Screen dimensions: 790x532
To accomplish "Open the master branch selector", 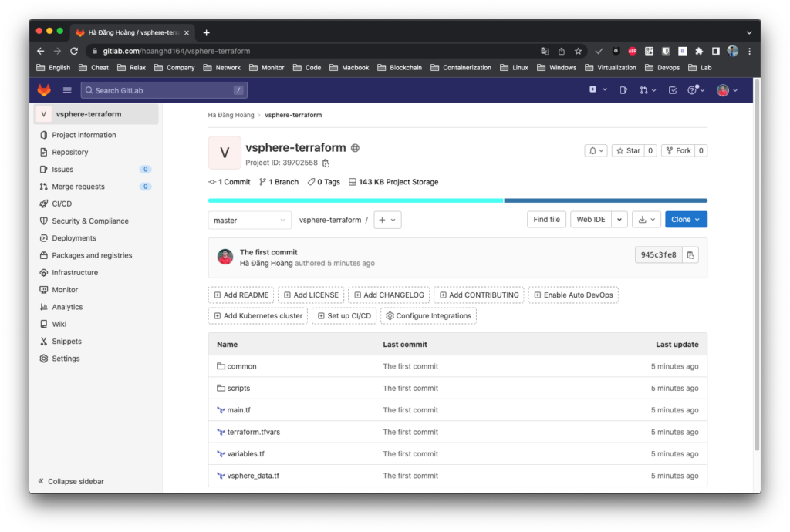I will pos(249,220).
